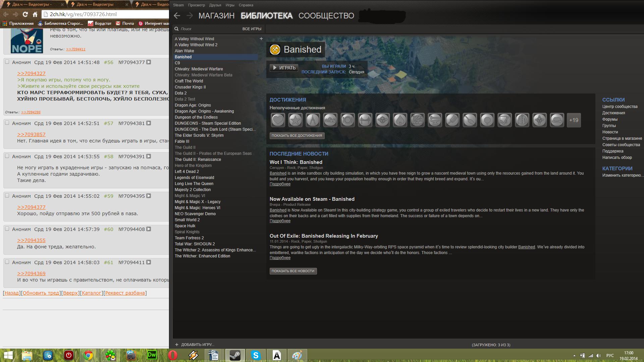Image resolution: width=644 pixels, height=362 pixels.
Task: Open post #59 options arrow
Action: click(149, 196)
